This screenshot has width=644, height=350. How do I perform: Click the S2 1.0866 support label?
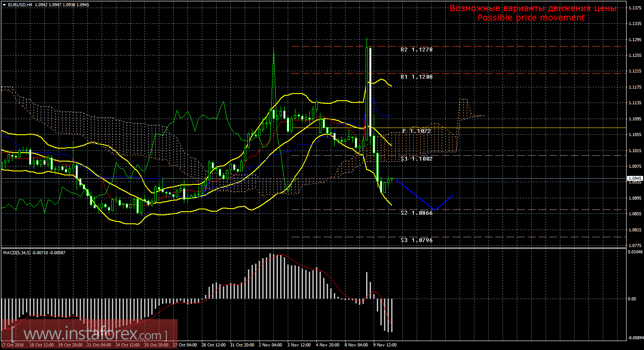[416, 213]
